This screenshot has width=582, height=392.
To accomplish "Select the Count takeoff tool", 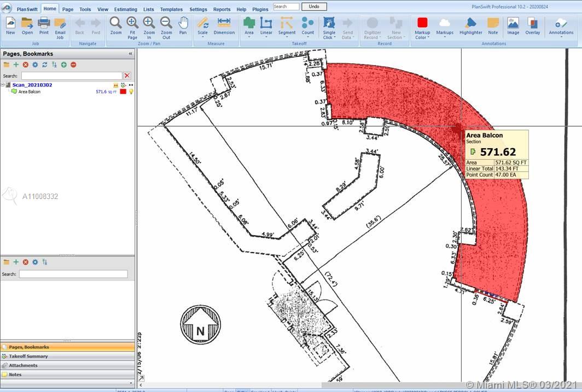I will (308, 25).
